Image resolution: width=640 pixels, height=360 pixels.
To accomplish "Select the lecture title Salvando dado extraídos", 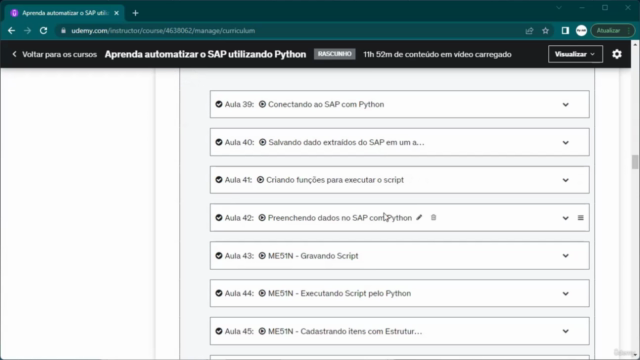I will coord(346,142).
